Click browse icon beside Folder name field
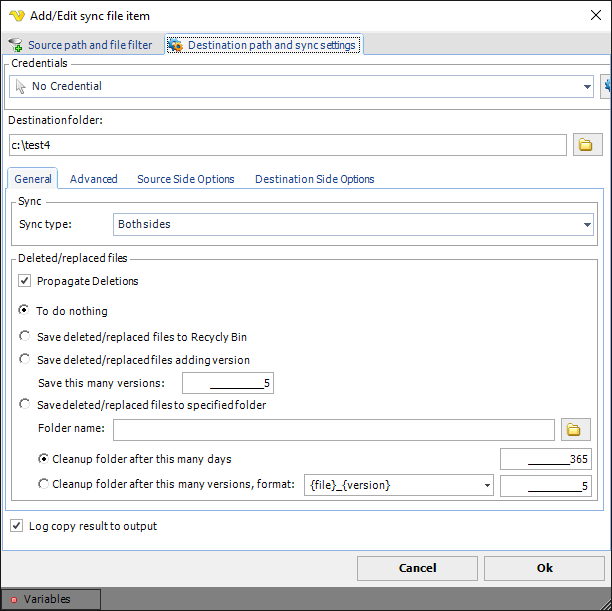612x611 pixels. [574, 430]
